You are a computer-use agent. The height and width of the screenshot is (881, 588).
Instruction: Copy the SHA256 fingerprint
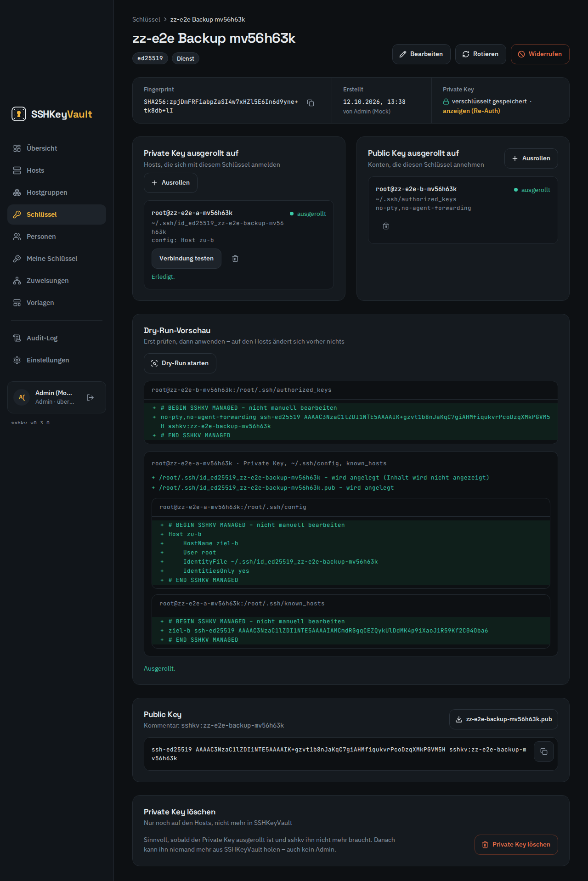coord(311,103)
